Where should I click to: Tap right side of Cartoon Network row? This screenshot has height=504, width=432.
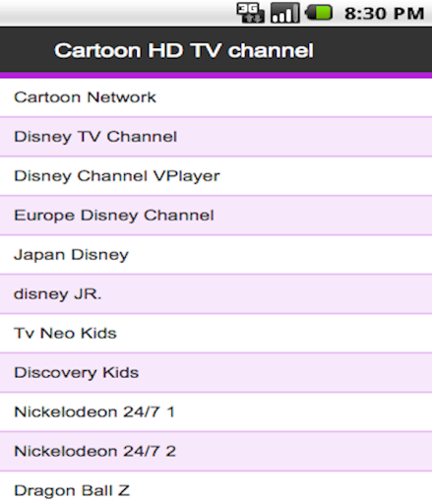click(x=361, y=97)
